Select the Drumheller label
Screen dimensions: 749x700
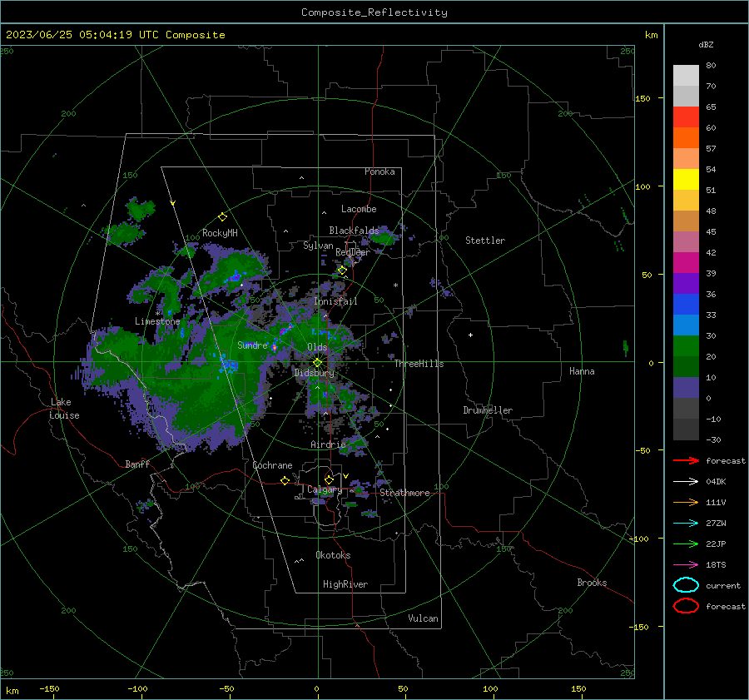[x=488, y=410]
